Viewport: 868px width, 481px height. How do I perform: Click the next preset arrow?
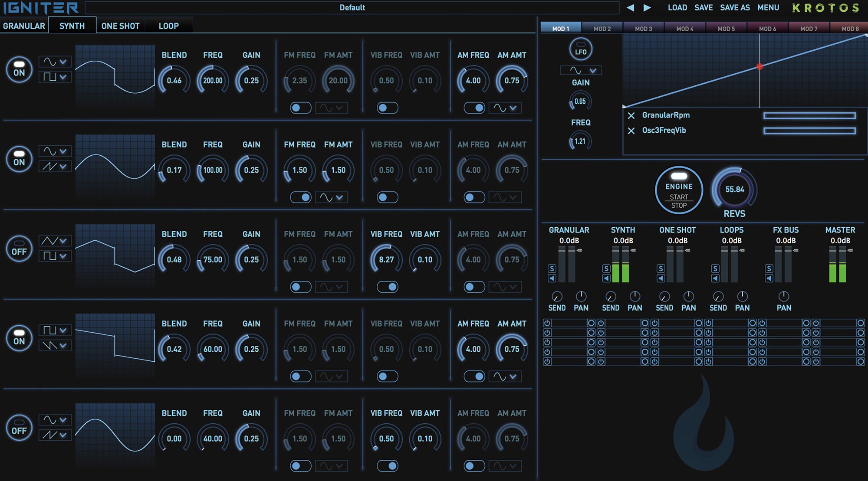(647, 7)
